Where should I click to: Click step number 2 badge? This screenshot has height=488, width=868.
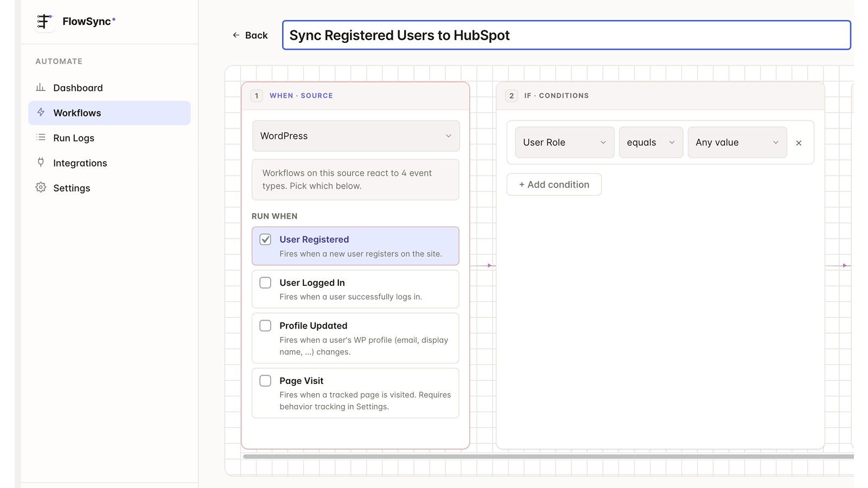point(512,95)
